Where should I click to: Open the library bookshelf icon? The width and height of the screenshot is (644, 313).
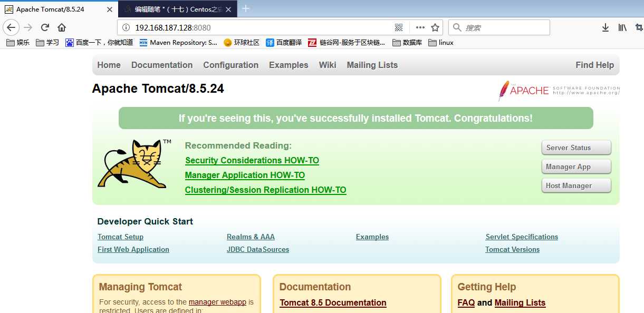tap(622, 27)
